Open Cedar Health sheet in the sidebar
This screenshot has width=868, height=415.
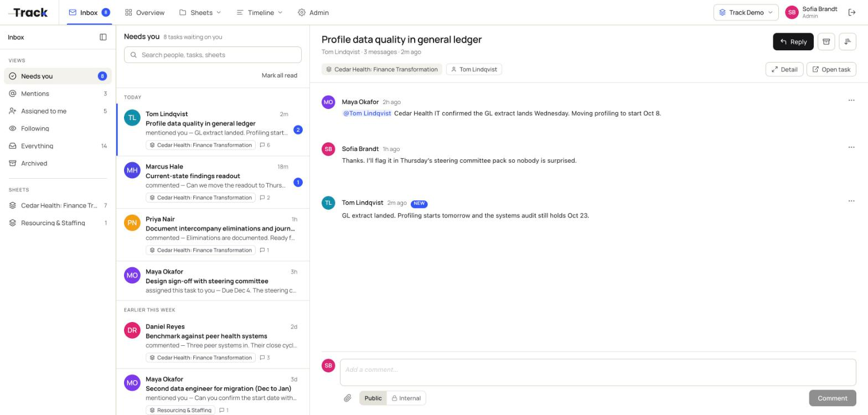point(58,205)
